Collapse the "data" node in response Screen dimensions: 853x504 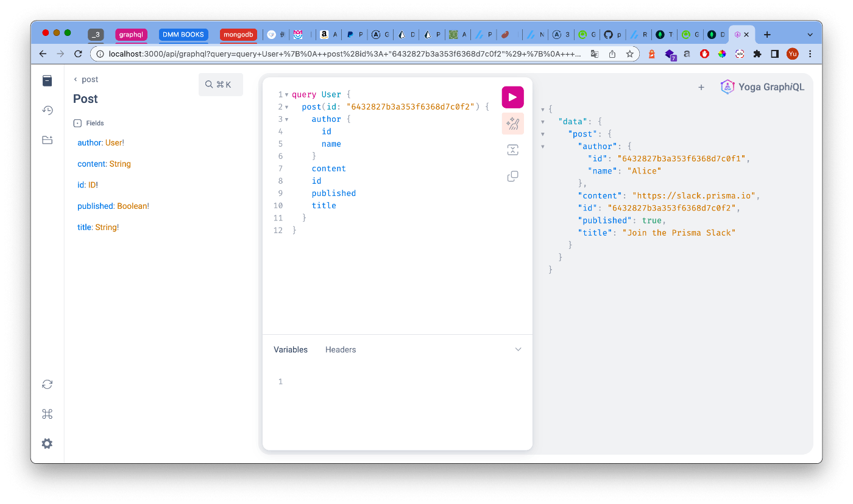pos(543,122)
